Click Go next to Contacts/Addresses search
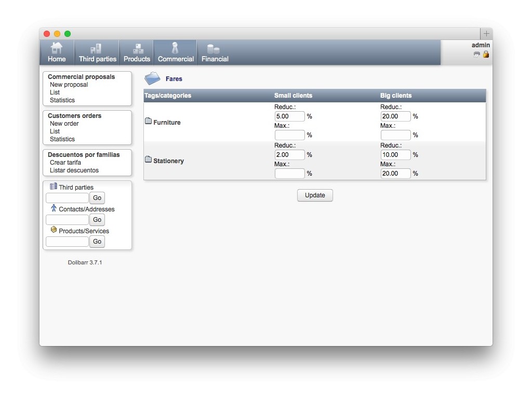Viewport: 532px width, 399px height. (97, 220)
